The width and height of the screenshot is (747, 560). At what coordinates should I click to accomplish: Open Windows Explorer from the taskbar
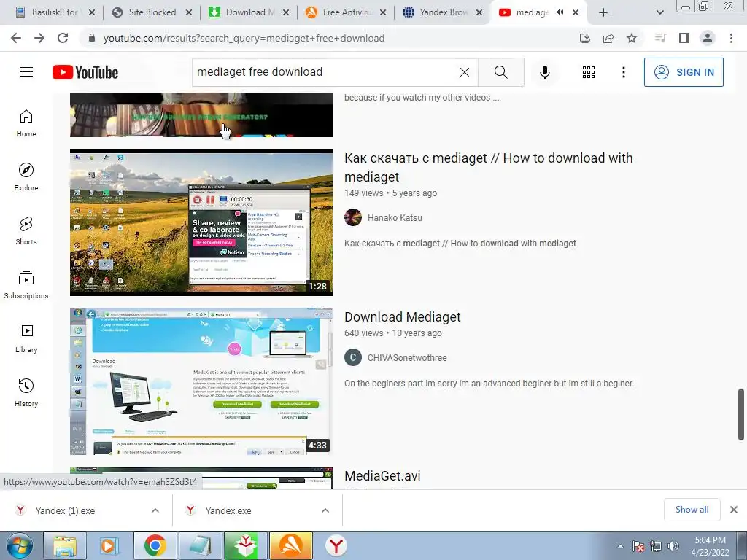point(65,546)
